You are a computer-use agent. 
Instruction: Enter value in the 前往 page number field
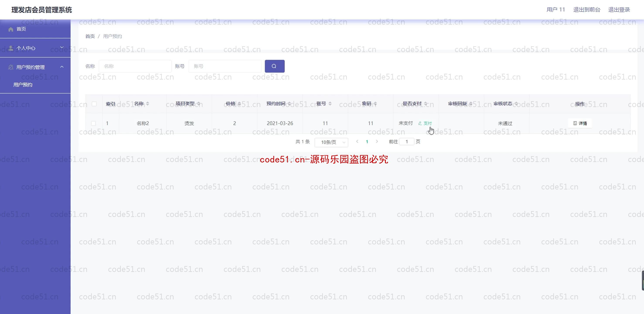pos(407,141)
